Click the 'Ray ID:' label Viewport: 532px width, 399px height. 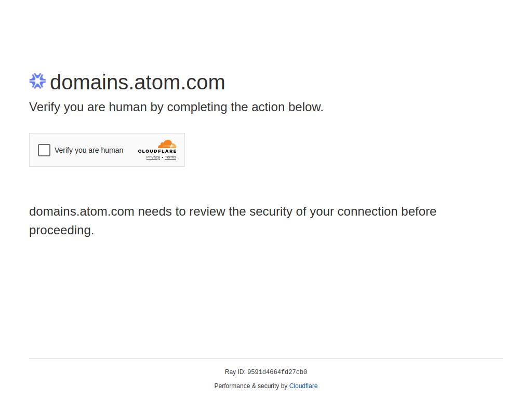(x=235, y=372)
